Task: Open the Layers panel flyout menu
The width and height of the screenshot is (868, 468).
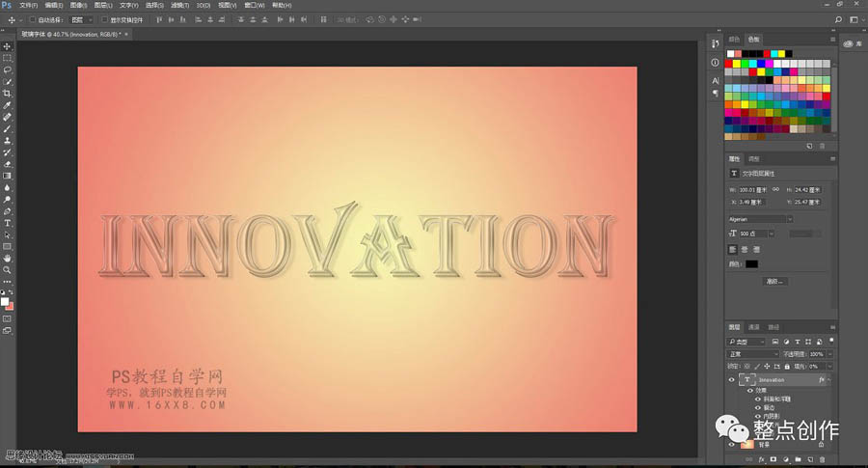Action: tap(832, 327)
